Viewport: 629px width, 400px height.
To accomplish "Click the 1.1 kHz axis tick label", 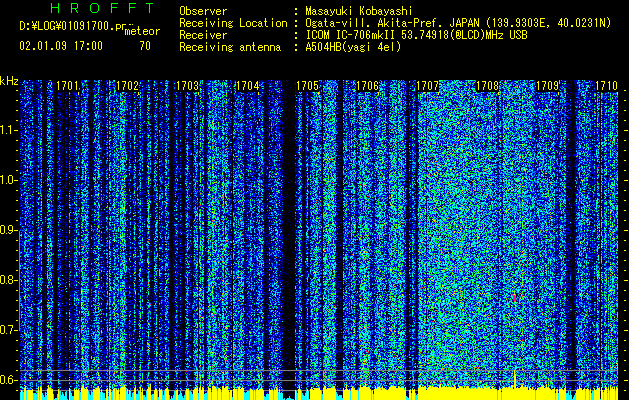I will click(x=8, y=130).
